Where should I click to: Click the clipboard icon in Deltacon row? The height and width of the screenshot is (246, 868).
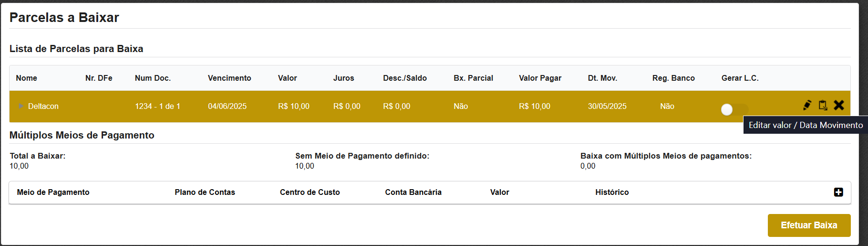823,105
